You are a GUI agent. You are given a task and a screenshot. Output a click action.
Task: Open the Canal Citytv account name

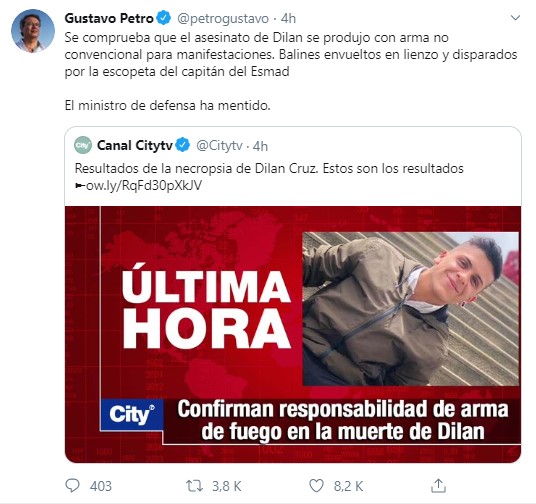click(135, 145)
